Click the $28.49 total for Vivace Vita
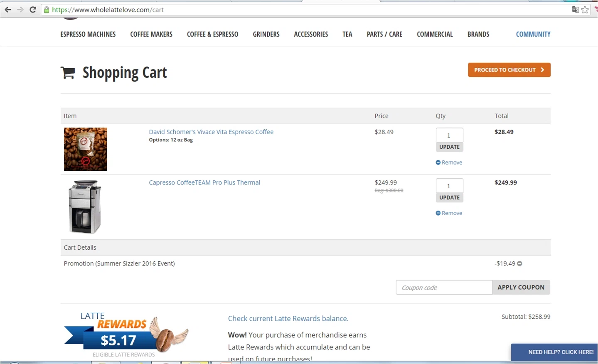This screenshot has height=364, width=598. tap(504, 132)
